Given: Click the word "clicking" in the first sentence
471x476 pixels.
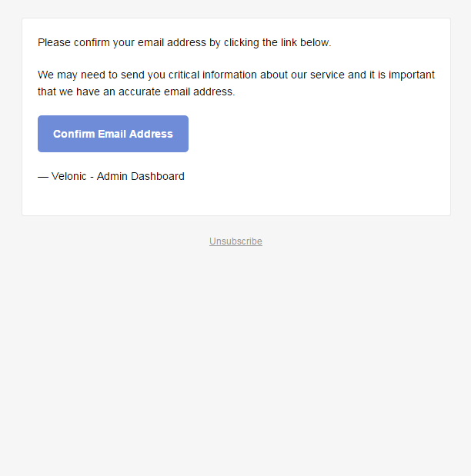Looking at the screenshot, I should coord(241,43).
